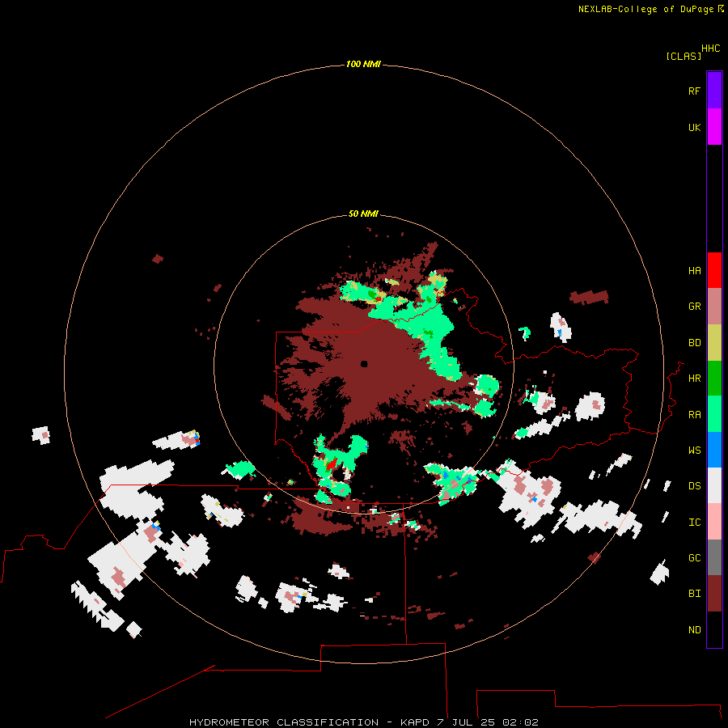Click the HA legend label
Image resolution: width=728 pixels, height=728 pixels.
coord(694,271)
